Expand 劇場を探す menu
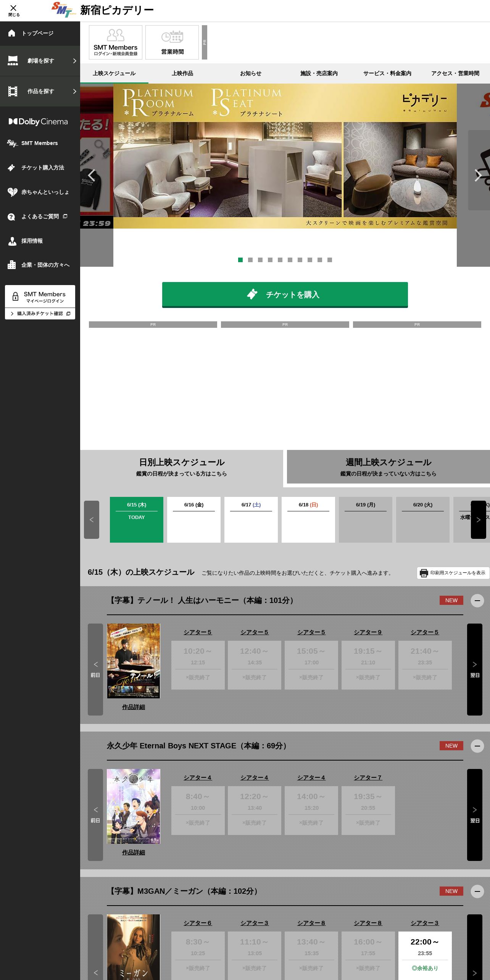This screenshot has height=980, width=490. pos(40,61)
